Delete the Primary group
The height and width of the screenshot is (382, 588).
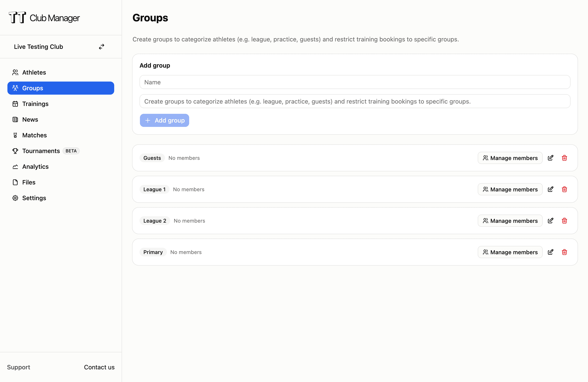click(564, 252)
